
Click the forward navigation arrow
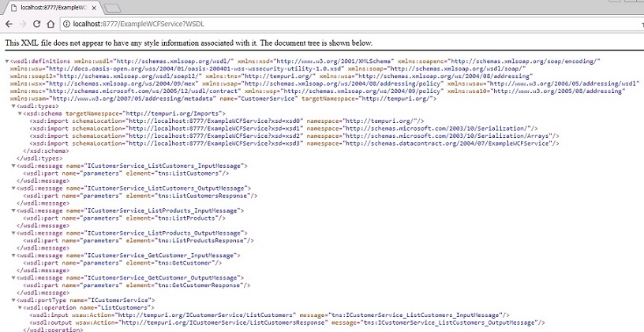tap(23, 24)
